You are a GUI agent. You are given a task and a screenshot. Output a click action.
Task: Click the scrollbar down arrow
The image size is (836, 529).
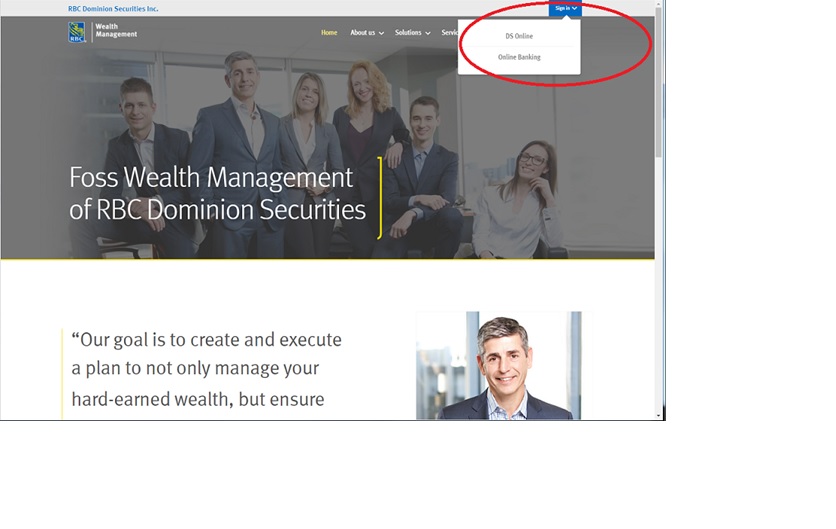click(658, 415)
